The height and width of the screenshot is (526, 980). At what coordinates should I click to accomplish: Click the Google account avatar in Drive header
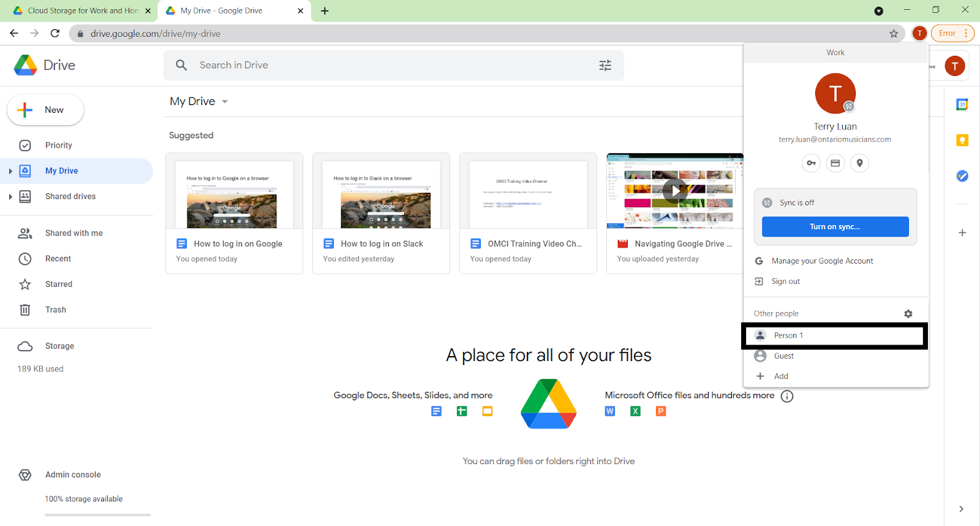pyautogui.click(x=954, y=66)
